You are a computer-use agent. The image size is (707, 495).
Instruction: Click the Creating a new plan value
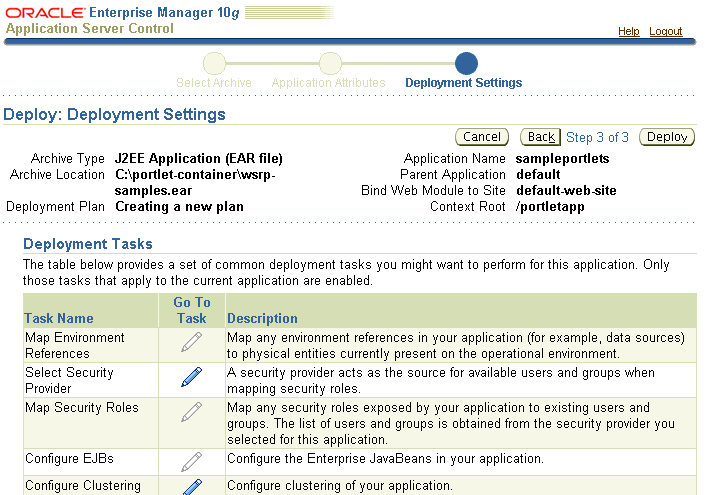pos(179,206)
